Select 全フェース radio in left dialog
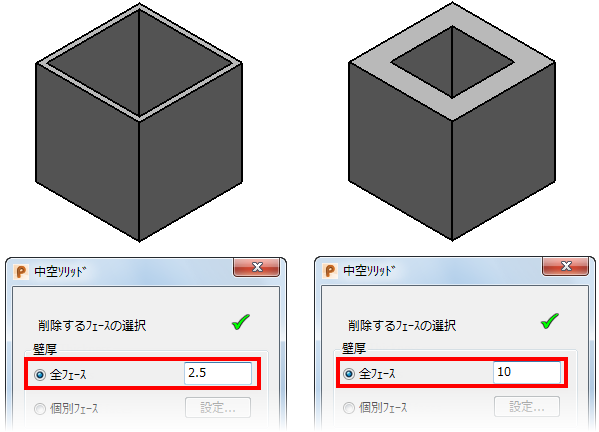The height and width of the screenshot is (432, 599). (x=40, y=375)
